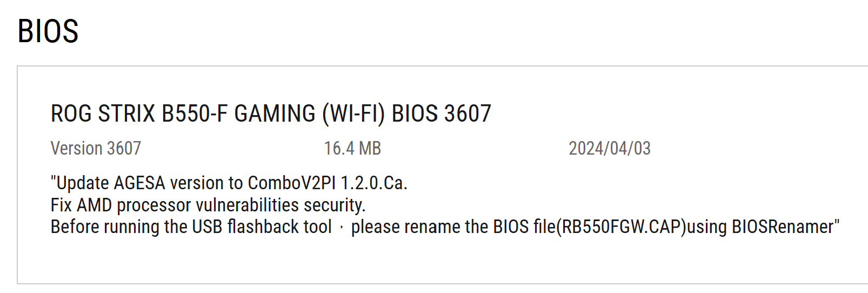Click the Before running the USB flashback tool text
868x293 pixels.
[191, 227]
